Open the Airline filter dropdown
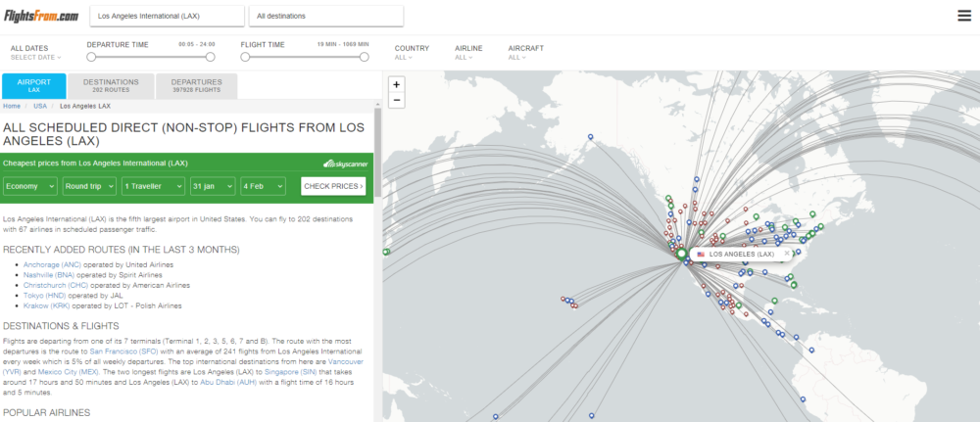This screenshot has height=422, width=980. [x=468, y=53]
